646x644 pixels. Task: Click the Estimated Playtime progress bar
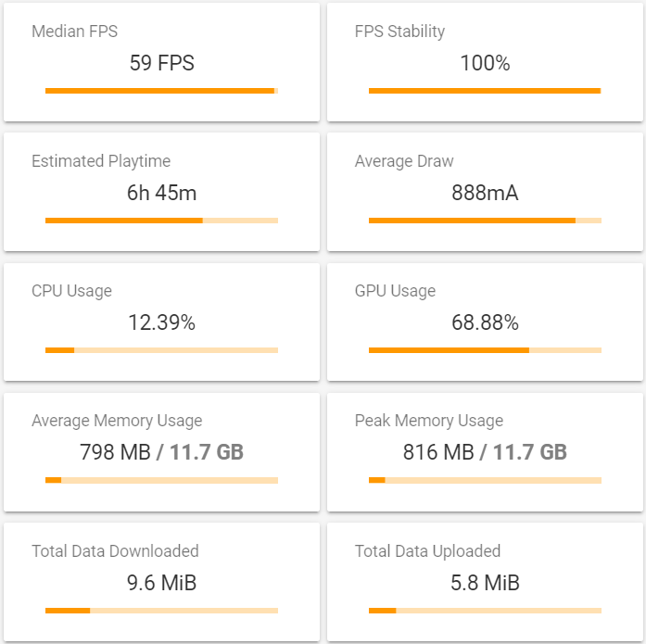(x=161, y=221)
